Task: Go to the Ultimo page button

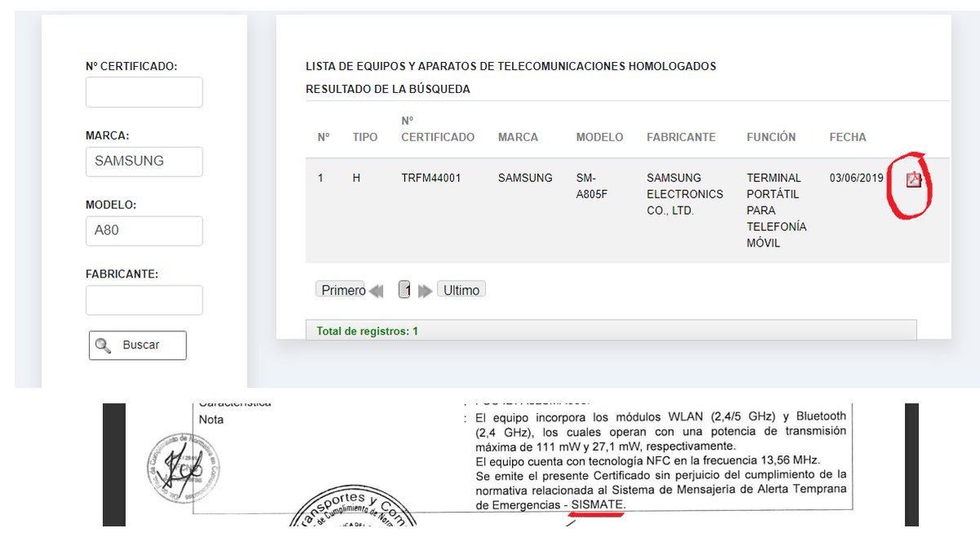Action: coord(461,290)
